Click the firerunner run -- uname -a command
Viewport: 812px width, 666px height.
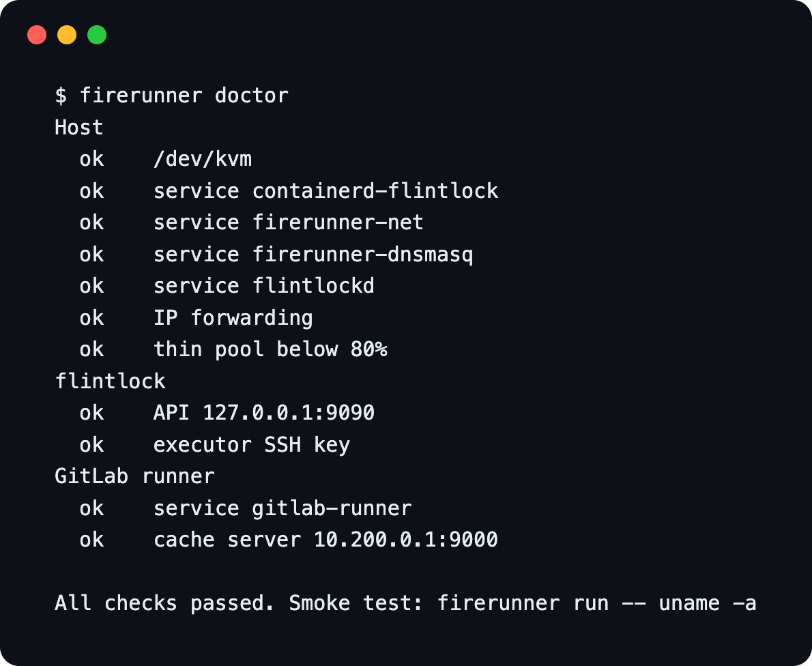tap(596, 603)
